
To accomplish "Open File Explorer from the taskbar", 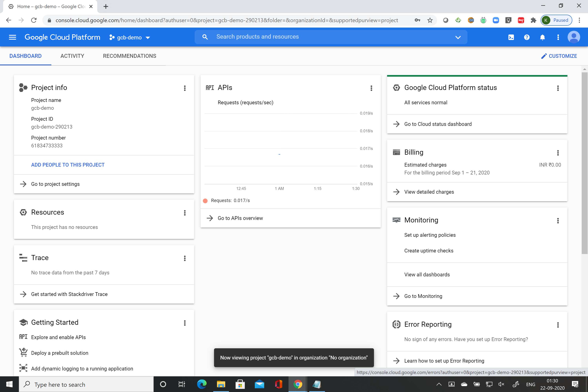I will coord(221,384).
